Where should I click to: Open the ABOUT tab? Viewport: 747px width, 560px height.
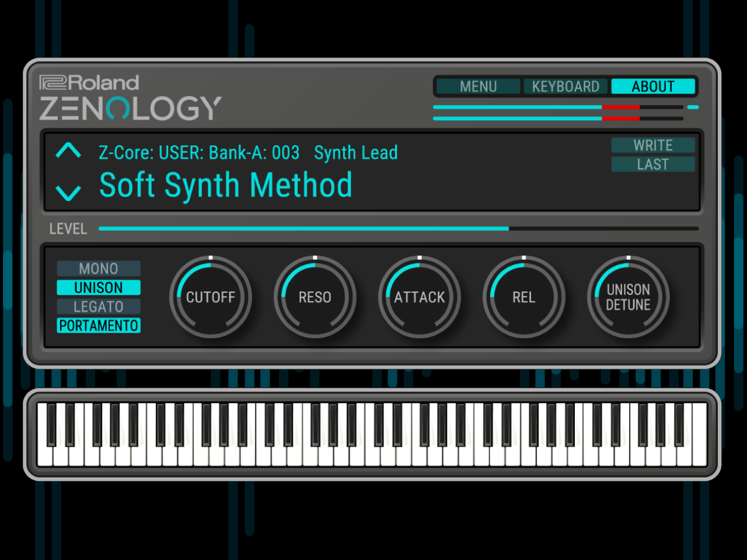(x=653, y=86)
